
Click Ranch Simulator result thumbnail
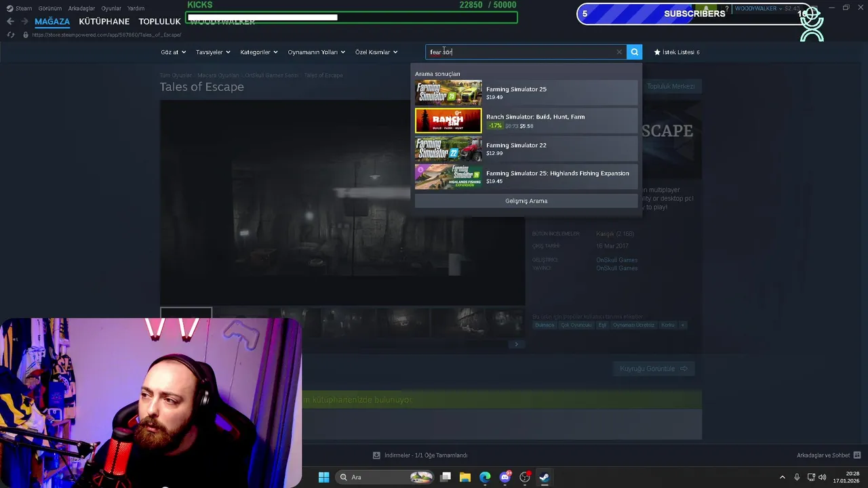click(x=448, y=121)
